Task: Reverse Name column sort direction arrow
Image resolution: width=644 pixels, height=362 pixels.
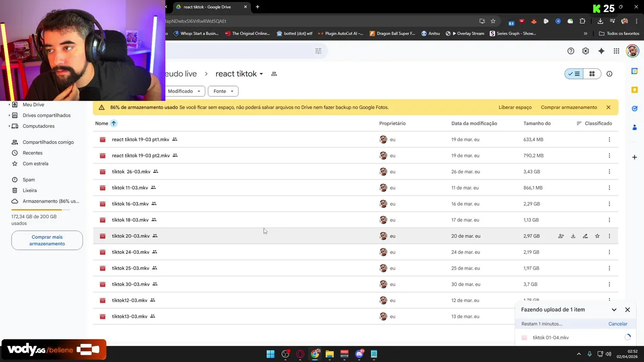Action: [x=114, y=123]
